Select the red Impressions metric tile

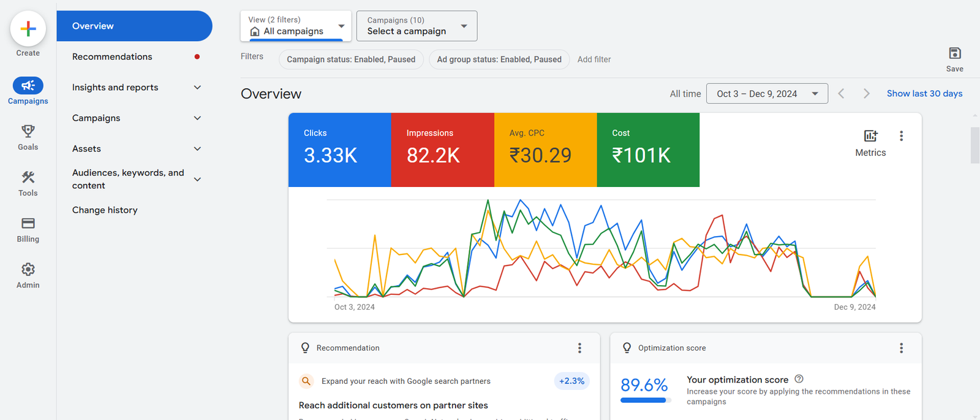443,150
